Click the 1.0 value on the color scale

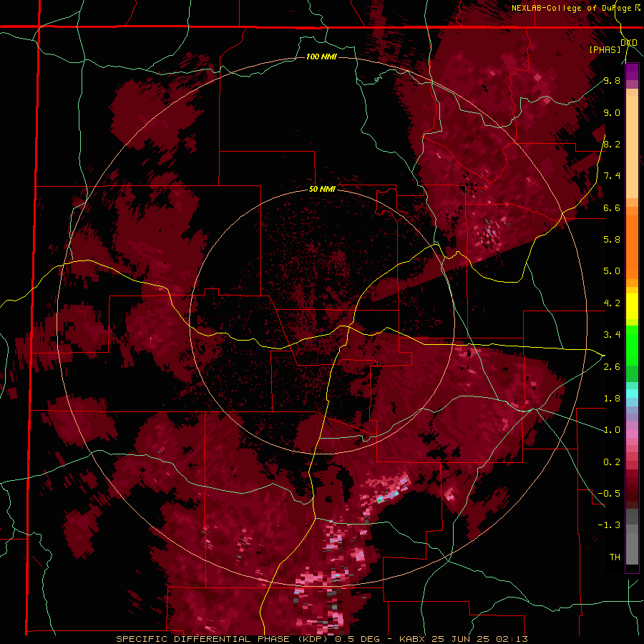coord(612,430)
